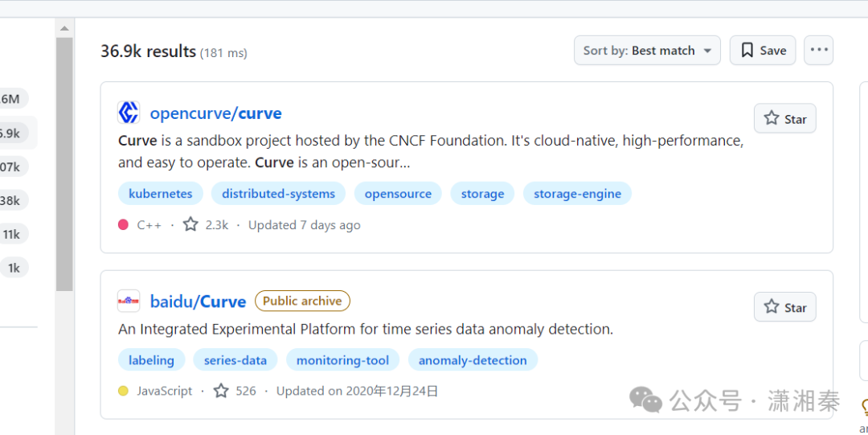
Task: Select the storage-engine topic tag
Action: click(x=577, y=194)
